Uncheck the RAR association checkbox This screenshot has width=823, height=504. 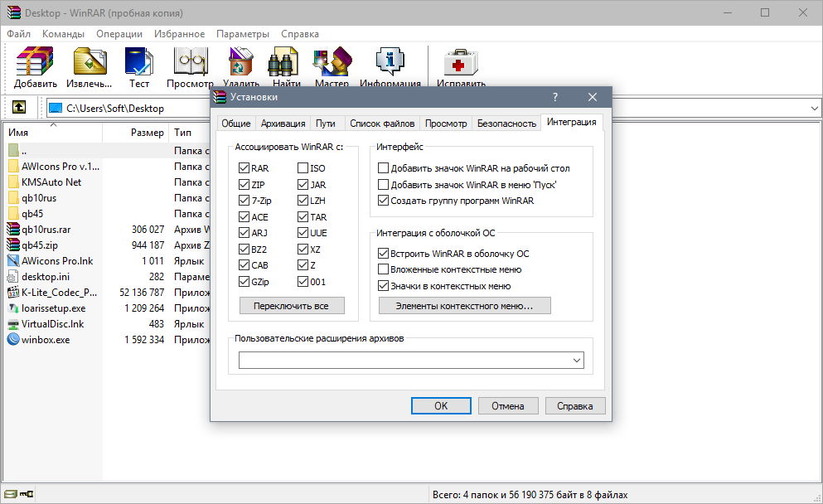coord(244,168)
